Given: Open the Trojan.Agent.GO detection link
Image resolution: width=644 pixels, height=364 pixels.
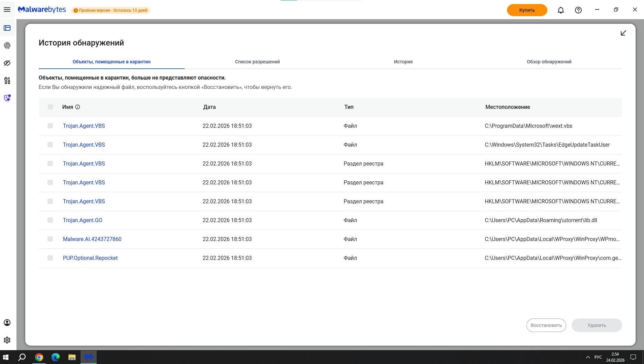Looking at the screenshot, I should (83, 220).
